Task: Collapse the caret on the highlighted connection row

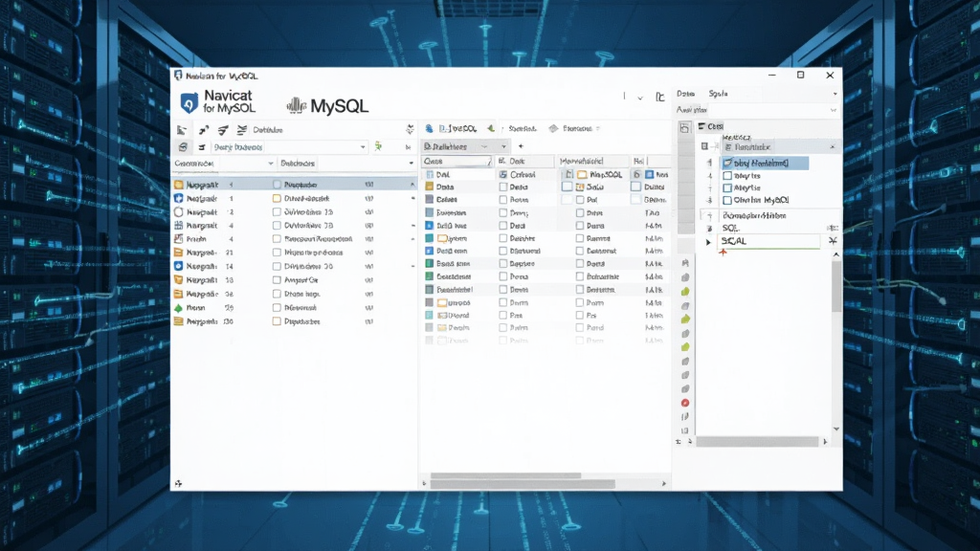Action: 412,185
